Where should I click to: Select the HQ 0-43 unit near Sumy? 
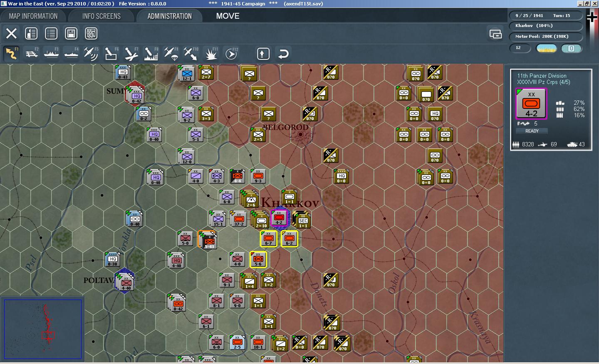click(123, 72)
